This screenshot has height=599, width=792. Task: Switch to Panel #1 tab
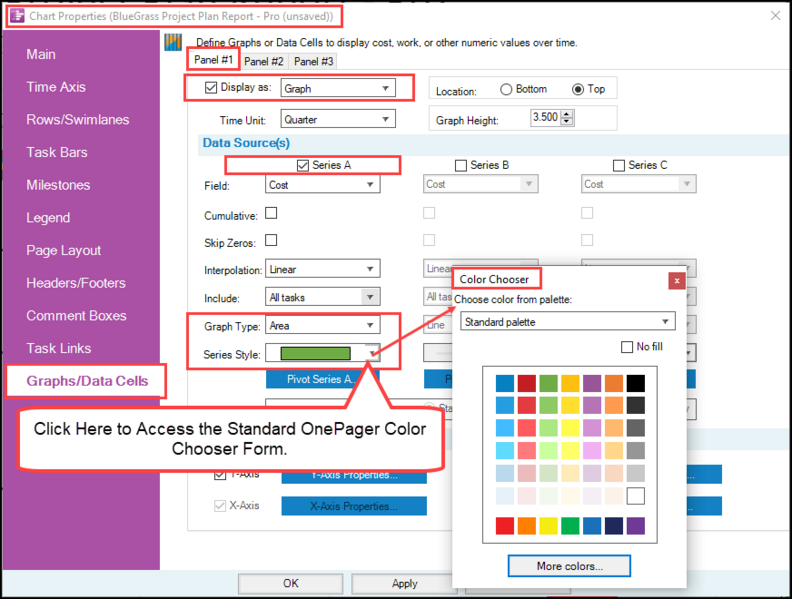coord(213,60)
